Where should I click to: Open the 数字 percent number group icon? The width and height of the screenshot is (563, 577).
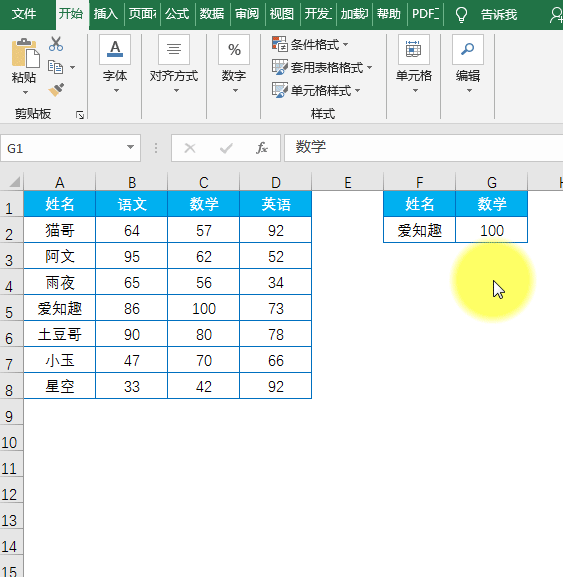tap(234, 50)
